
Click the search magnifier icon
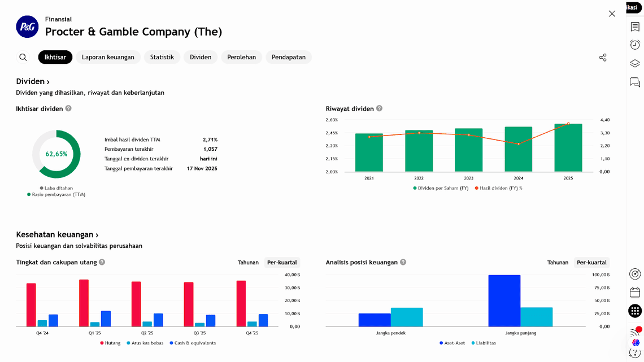23,57
